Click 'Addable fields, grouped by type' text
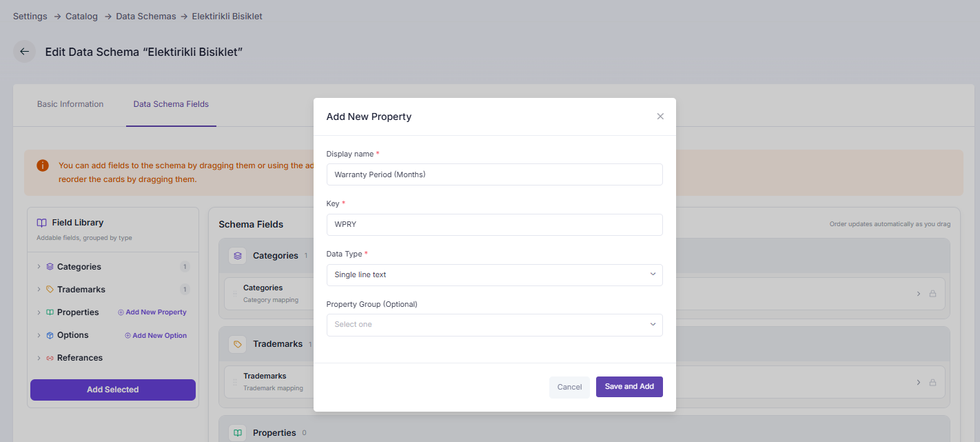This screenshot has height=442, width=980. point(84,238)
